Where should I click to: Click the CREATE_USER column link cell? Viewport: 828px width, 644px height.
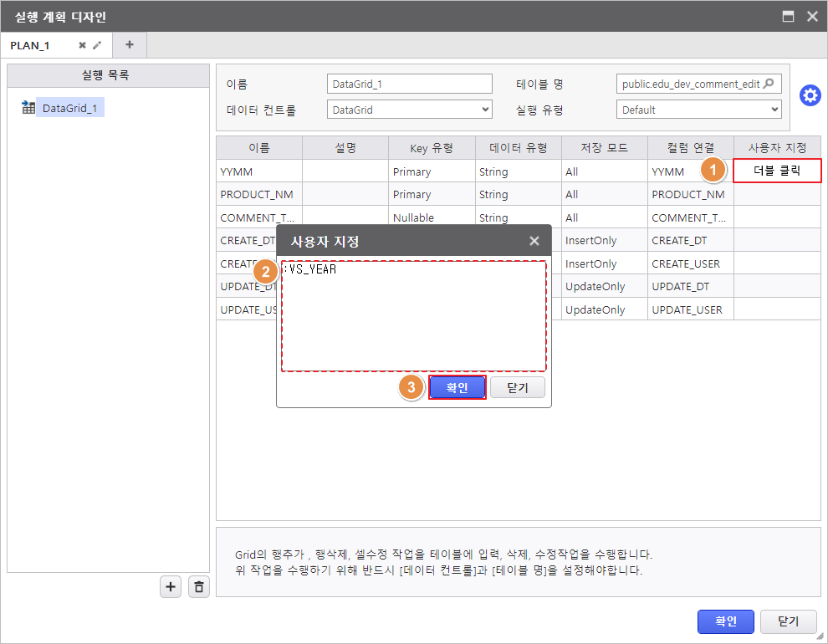pos(691,263)
